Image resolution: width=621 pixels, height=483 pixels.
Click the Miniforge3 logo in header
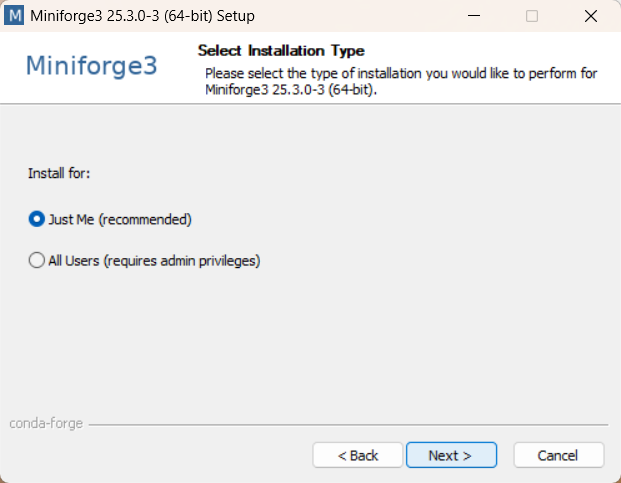click(x=91, y=65)
